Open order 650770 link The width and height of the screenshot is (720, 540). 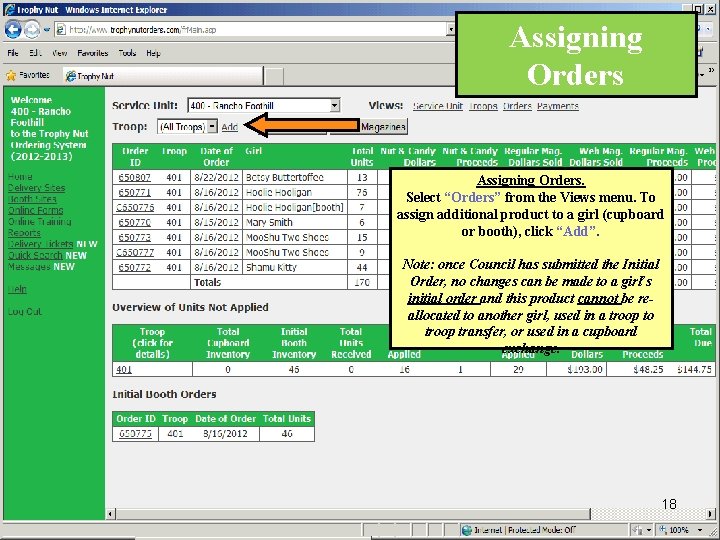(135, 222)
